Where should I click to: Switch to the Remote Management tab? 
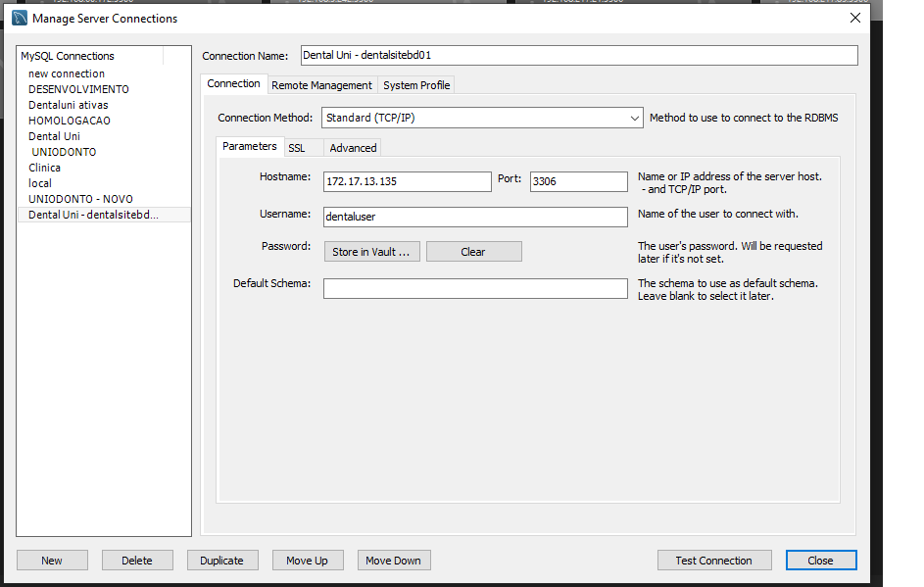click(321, 85)
